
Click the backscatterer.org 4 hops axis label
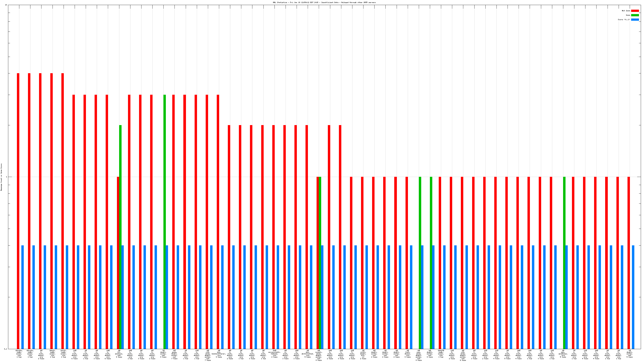coord(219,354)
